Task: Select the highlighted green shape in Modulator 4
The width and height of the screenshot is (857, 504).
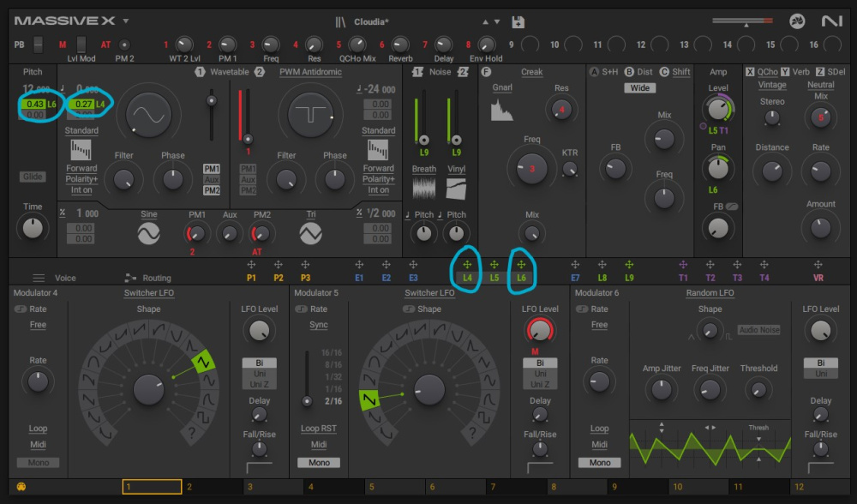Action: pos(203,362)
